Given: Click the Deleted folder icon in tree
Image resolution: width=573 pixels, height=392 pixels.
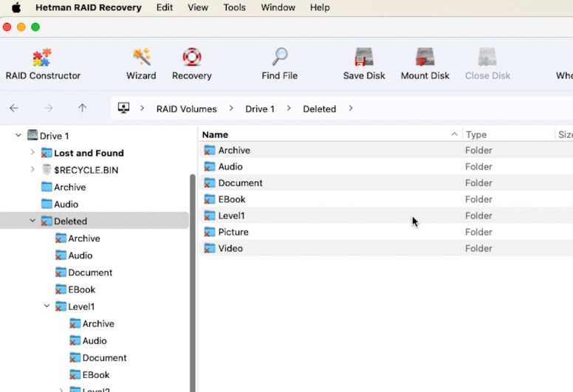Looking at the screenshot, I should point(47,221).
